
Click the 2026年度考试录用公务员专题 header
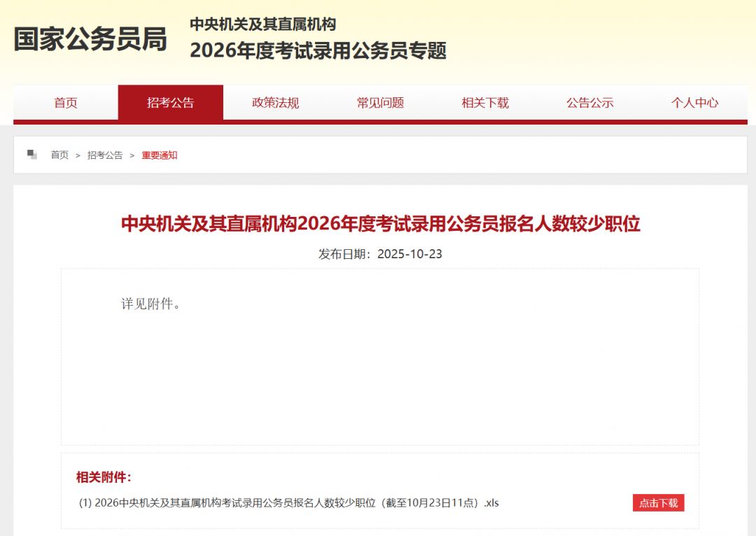pyautogui.click(x=319, y=51)
